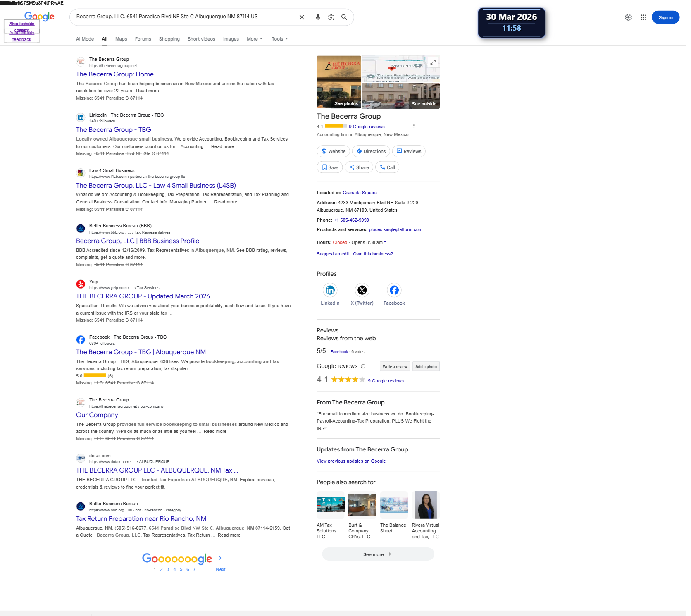
Task: Open Becerra Group BBB Business Profile link
Action: click(138, 241)
